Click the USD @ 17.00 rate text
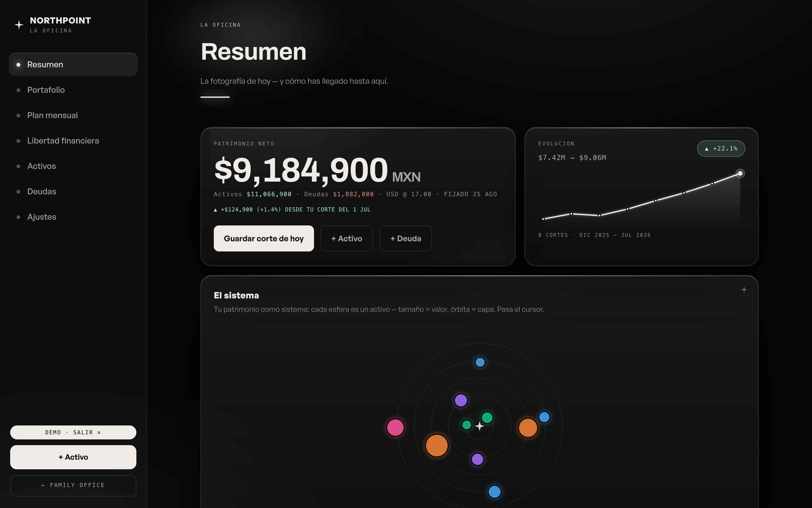Image resolution: width=812 pixels, height=508 pixels. click(x=409, y=194)
